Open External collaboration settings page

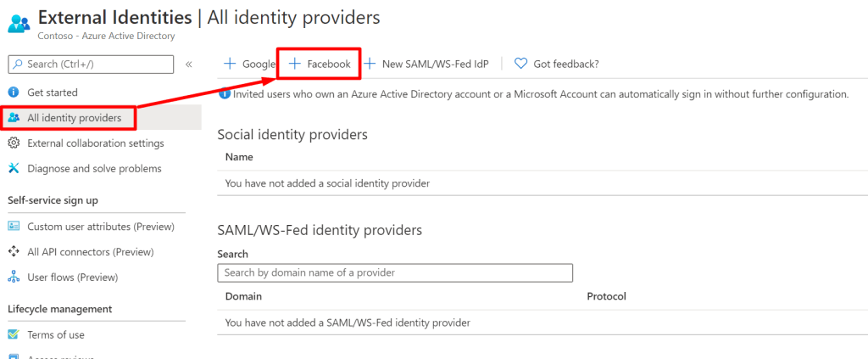pos(96,143)
